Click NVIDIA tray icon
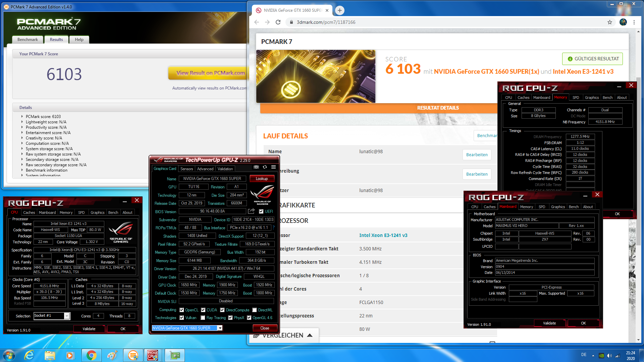Image resolution: width=644 pixels, height=362 pixels. (602, 356)
